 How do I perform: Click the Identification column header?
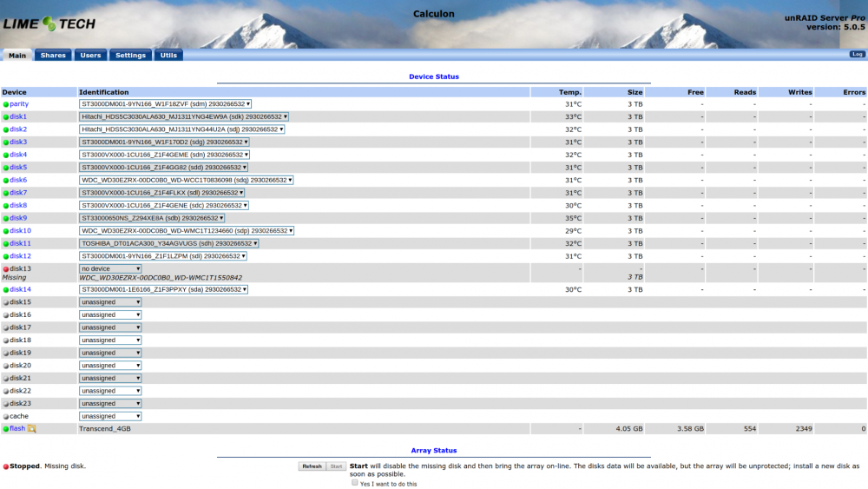tap(104, 92)
